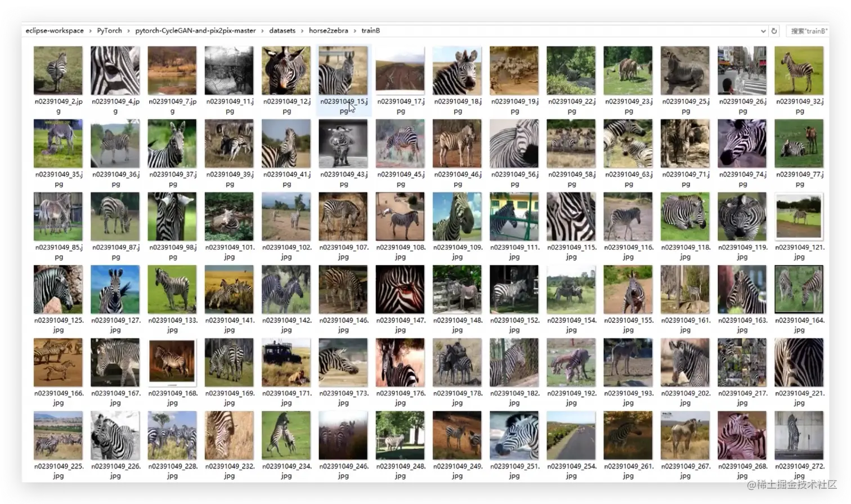Viewport: 851px width, 504px height.
Task: Select thumbnail n02391049_4.jpg
Action: (115, 70)
